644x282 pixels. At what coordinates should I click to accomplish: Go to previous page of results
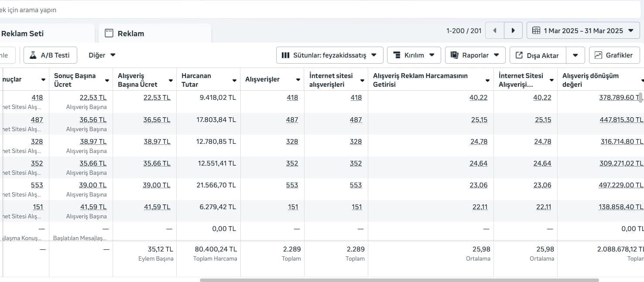495,31
